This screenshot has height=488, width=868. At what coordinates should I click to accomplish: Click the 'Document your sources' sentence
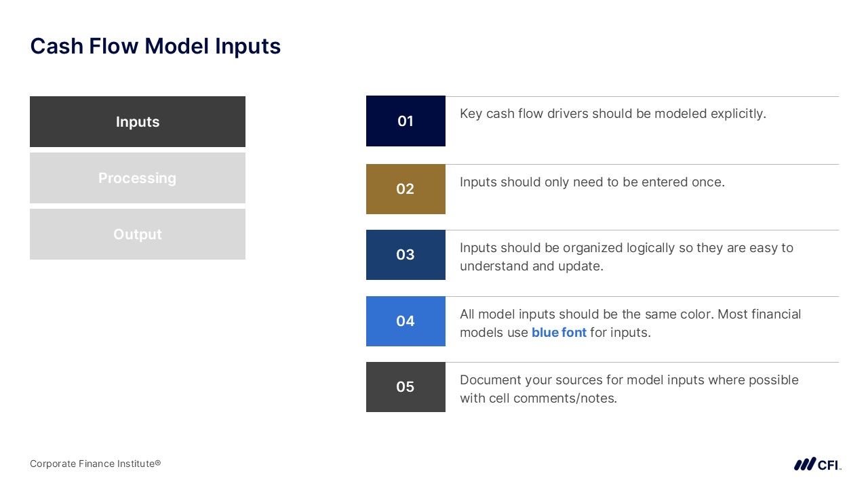629,380
